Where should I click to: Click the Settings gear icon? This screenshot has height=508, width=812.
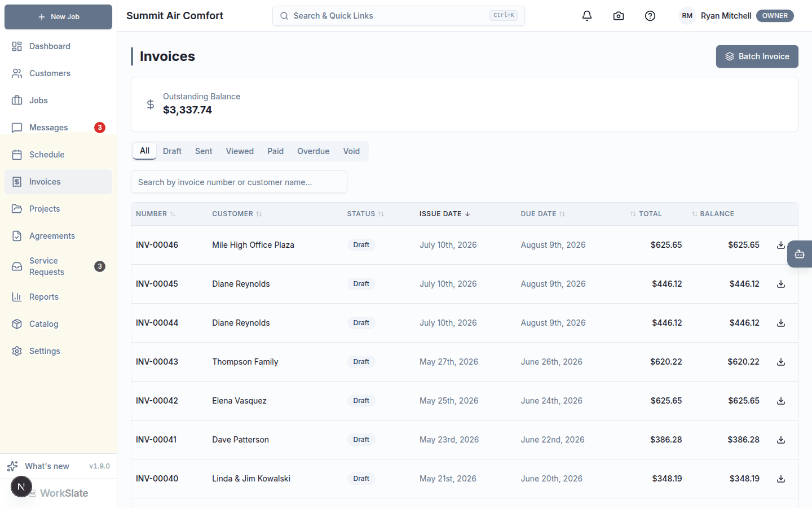[x=17, y=351]
